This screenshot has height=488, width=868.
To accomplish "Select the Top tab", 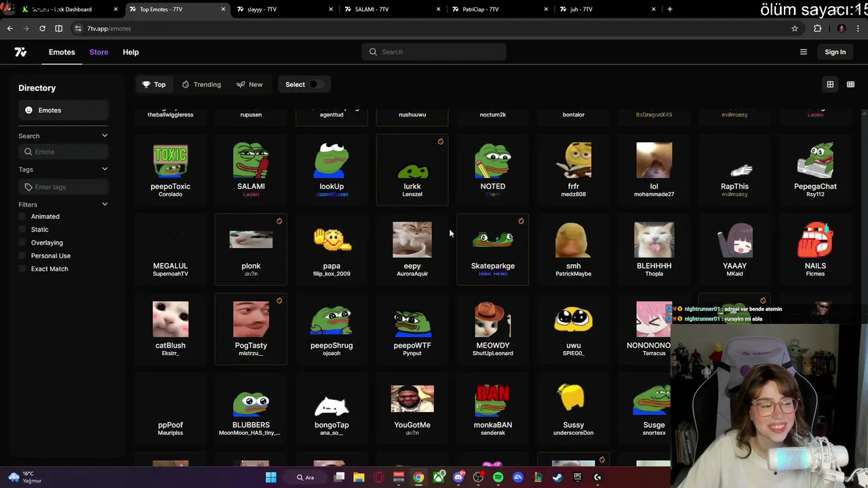I will coord(154,85).
